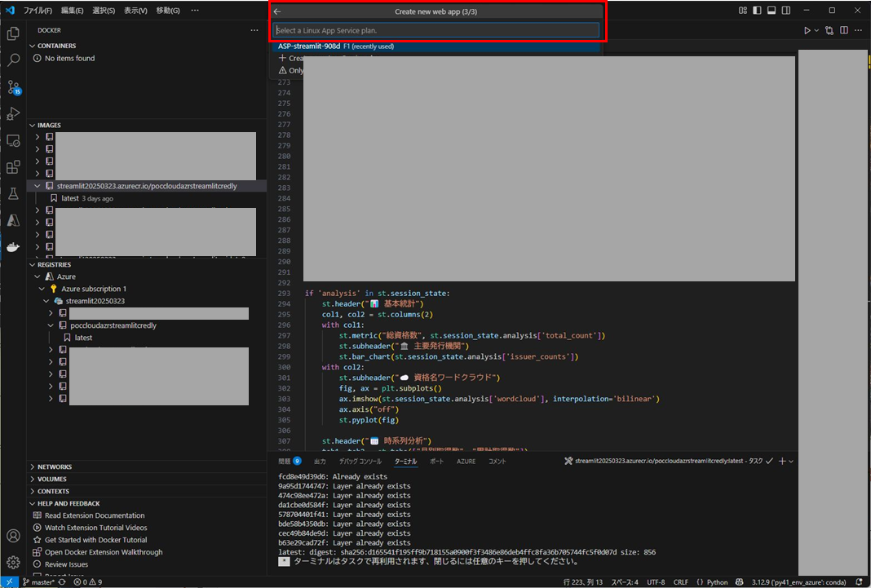Open the launch profile dropdown next to new terminal
This screenshot has height=588, width=871.
coord(791,461)
